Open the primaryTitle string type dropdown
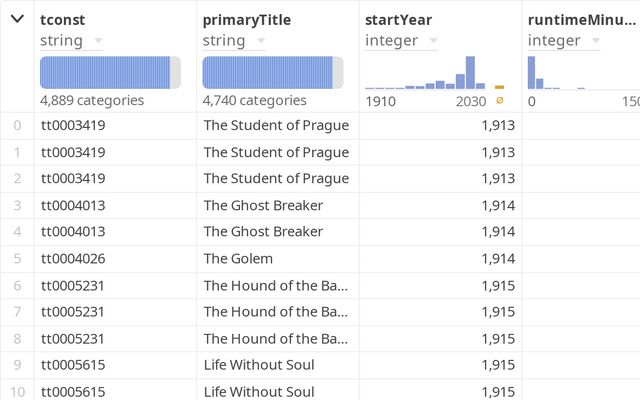Screen dimensions: 640x400 coord(261,41)
